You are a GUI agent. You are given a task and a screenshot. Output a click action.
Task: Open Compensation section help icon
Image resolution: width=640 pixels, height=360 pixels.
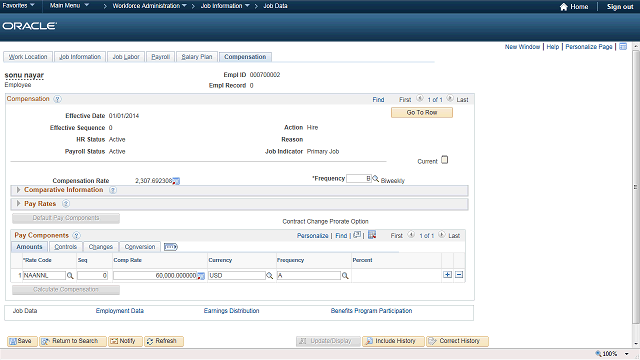58,99
